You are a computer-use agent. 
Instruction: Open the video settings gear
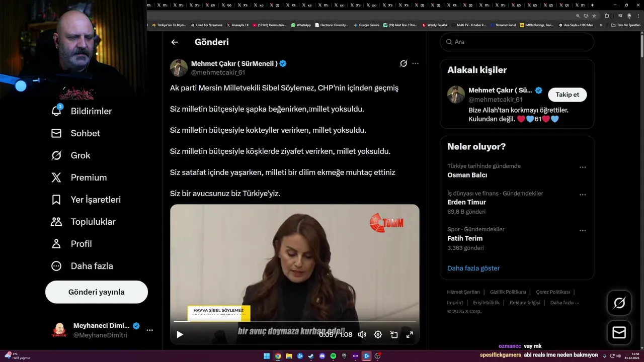(x=378, y=334)
